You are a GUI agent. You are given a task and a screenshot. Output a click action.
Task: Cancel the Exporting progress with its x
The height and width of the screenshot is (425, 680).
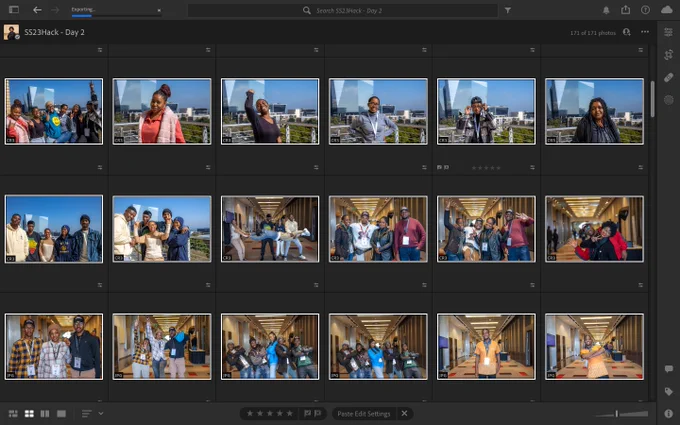pyautogui.click(x=159, y=10)
